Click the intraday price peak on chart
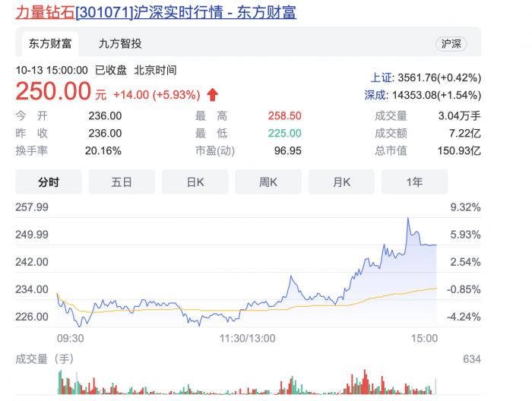532x401 pixels. (408, 218)
